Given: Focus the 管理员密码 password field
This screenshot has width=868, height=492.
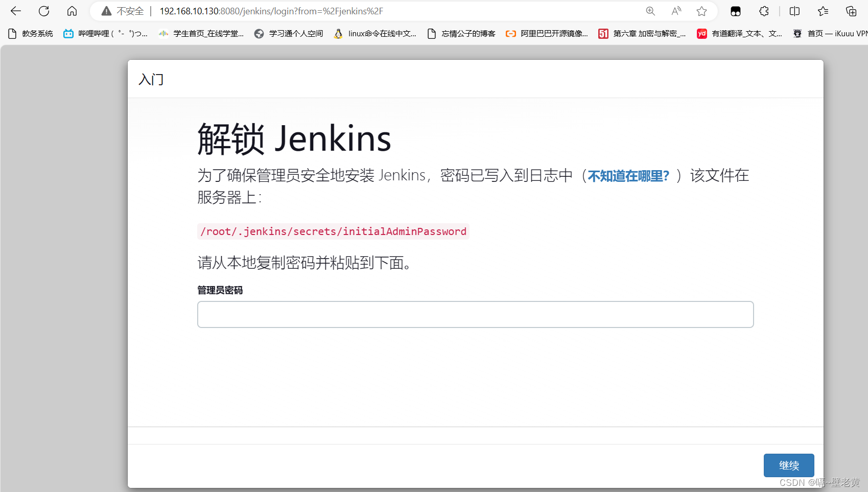Looking at the screenshot, I should pos(475,314).
